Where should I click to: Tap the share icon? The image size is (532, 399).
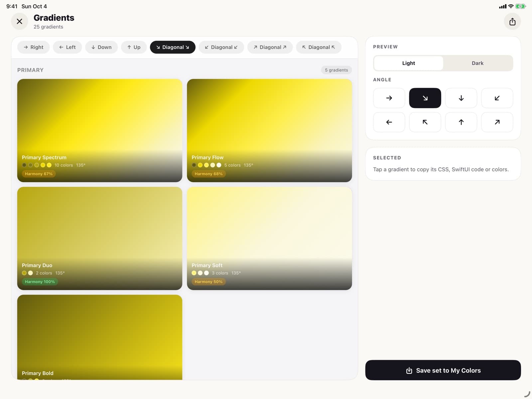point(512,21)
